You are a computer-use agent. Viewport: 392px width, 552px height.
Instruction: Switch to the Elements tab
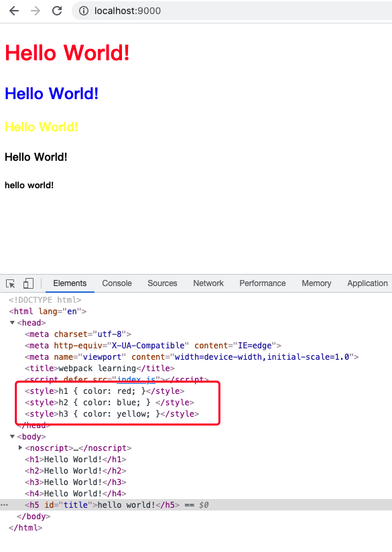pos(70,283)
